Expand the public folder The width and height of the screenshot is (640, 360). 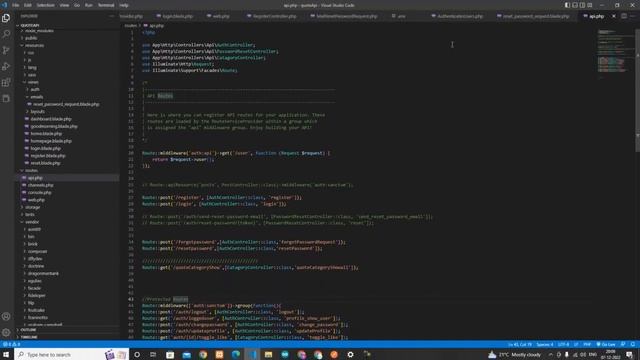coord(31,38)
